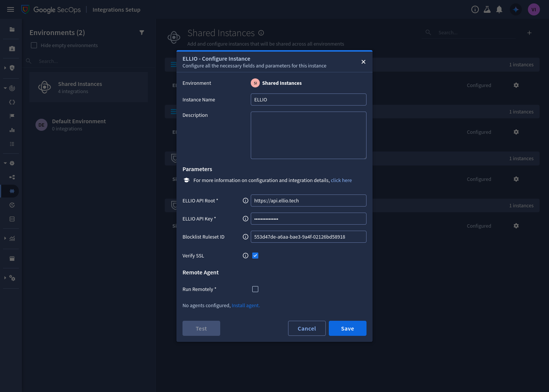Open the radar response icon in sidebar
549x392 pixels.
pyautogui.click(x=12, y=88)
